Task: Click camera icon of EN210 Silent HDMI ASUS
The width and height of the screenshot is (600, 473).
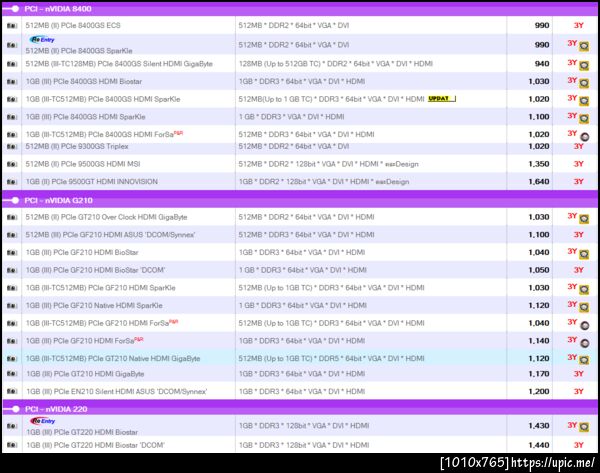Action: (x=12, y=391)
